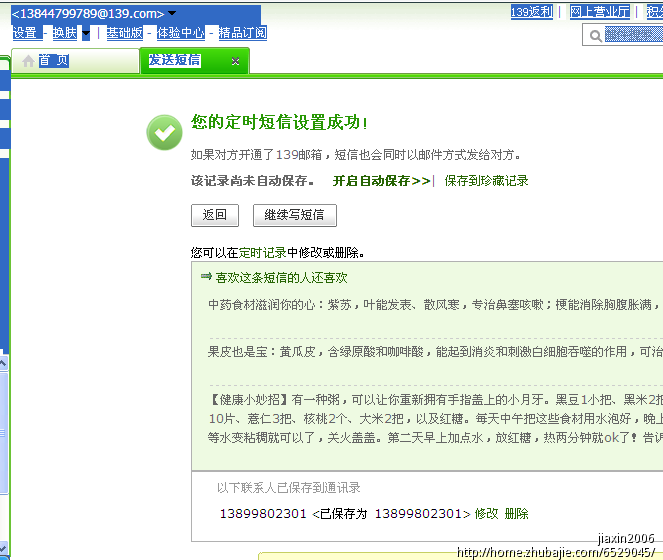The image size is (663, 560).
Task: Switch to the 首页 home tab
Action: point(75,61)
